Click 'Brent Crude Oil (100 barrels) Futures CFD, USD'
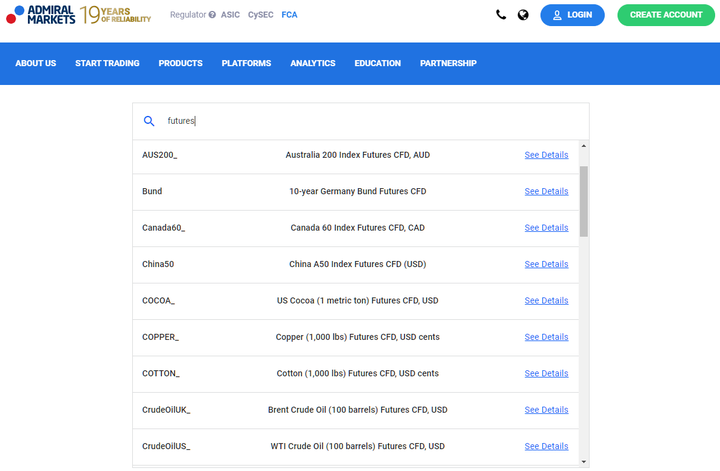This screenshot has height=471, width=720. 358,410
